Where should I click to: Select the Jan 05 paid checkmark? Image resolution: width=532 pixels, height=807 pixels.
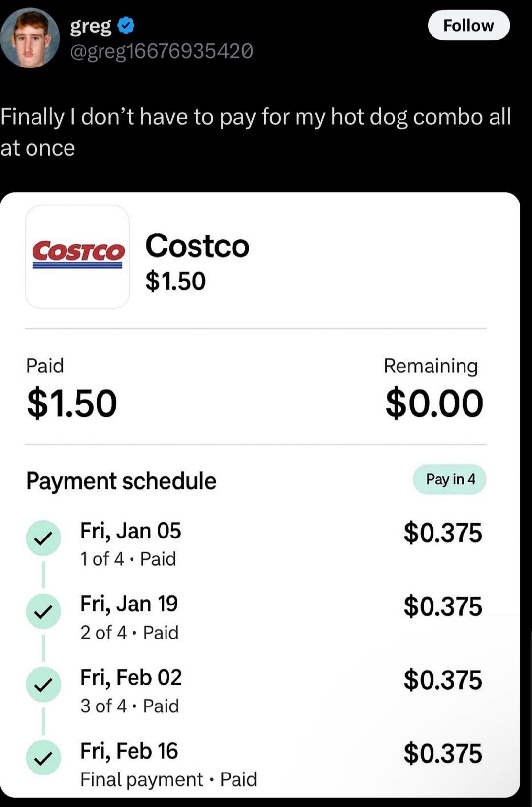(43, 538)
